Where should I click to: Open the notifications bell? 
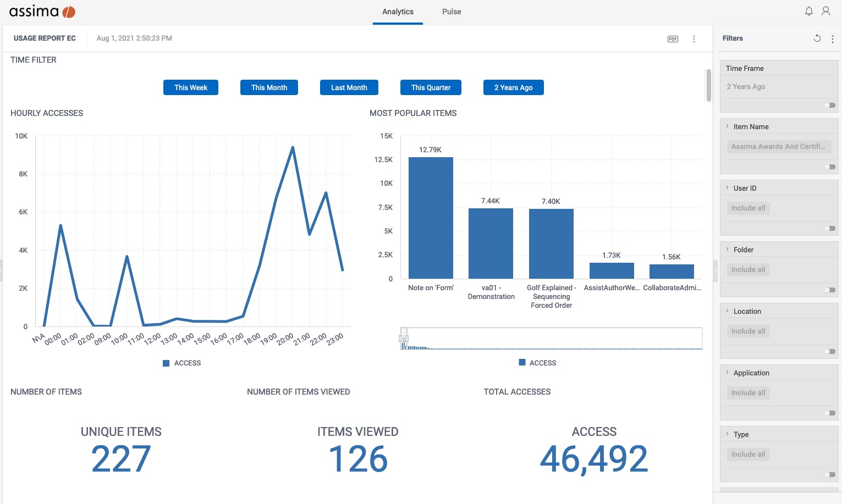coord(808,11)
